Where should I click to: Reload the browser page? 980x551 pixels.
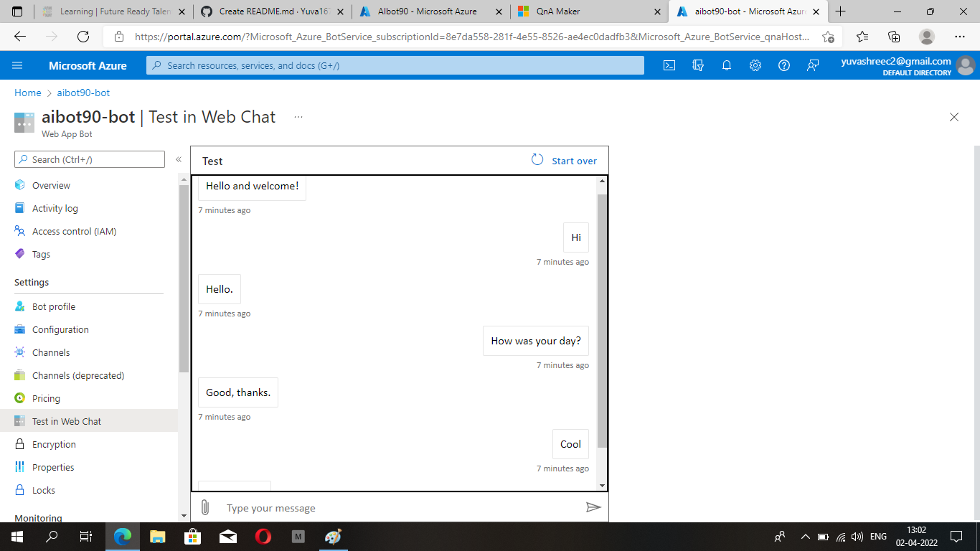tap(83, 37)
